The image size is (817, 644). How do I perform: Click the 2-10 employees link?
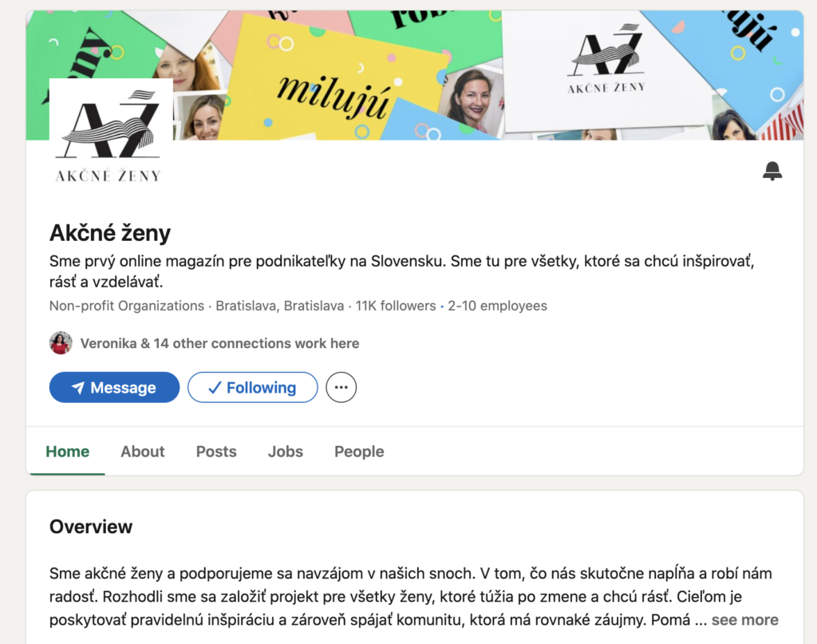pos(497,306)
